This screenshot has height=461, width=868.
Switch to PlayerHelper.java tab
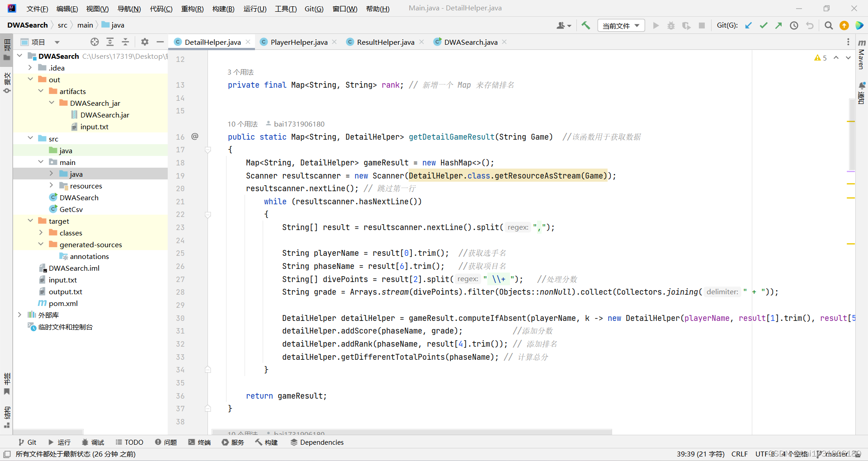click(299, 42)
